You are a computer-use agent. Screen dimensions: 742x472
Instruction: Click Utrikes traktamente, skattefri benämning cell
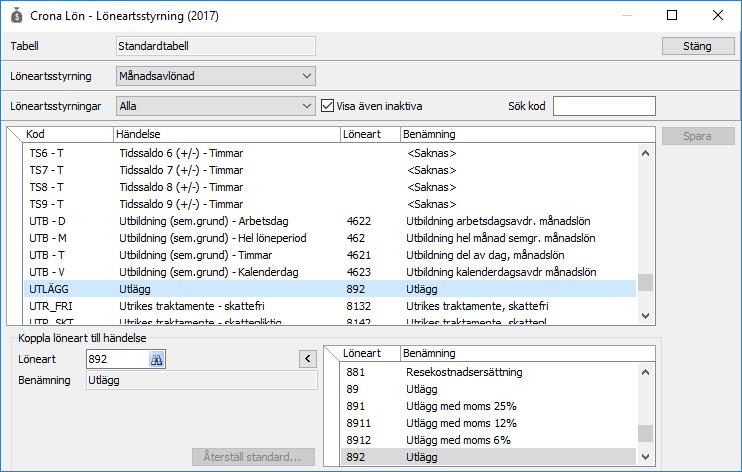pyautogui.click(x=477, y=306)
